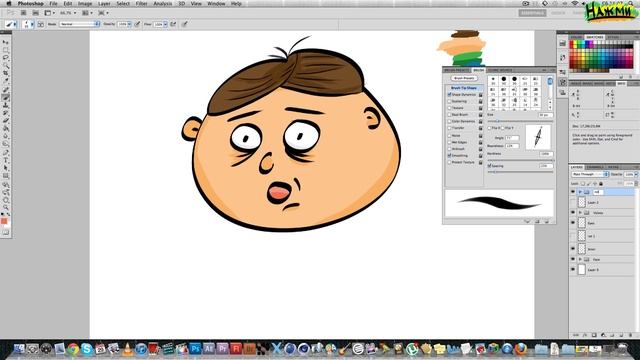Enable the Transfer checkbox
This screenshot has height=360, width=640.
click(449, 128)
